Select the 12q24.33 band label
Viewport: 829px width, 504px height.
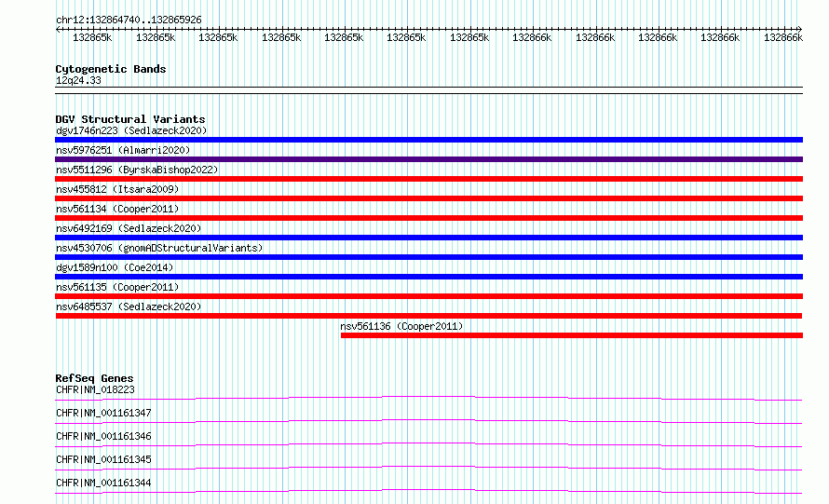78,81
